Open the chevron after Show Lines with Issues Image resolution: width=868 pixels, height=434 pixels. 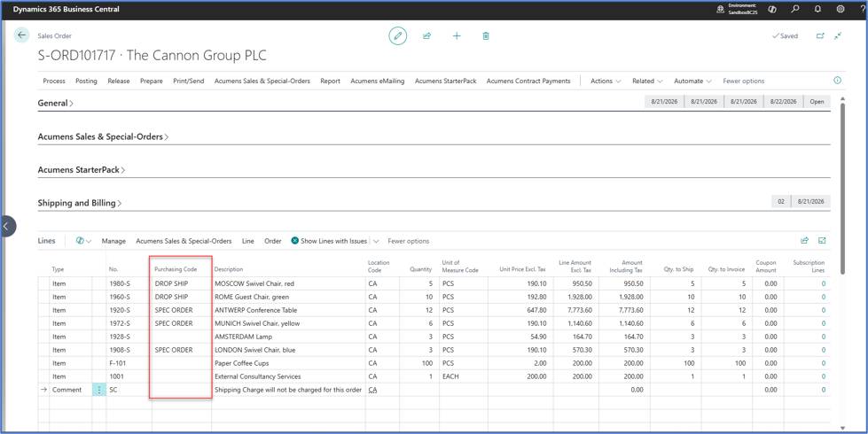pos(377,242)
